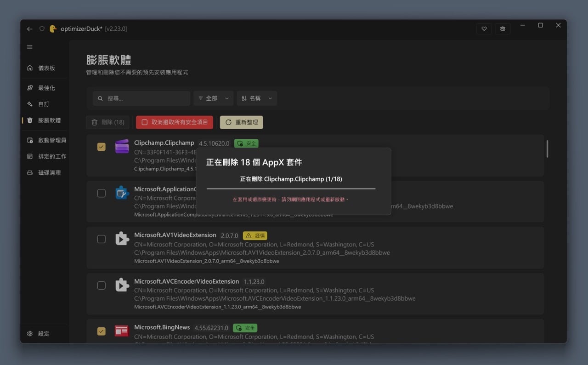Screen dimensions: 588x365
Task: Click the bug report icon button
Action: point(503,29)
